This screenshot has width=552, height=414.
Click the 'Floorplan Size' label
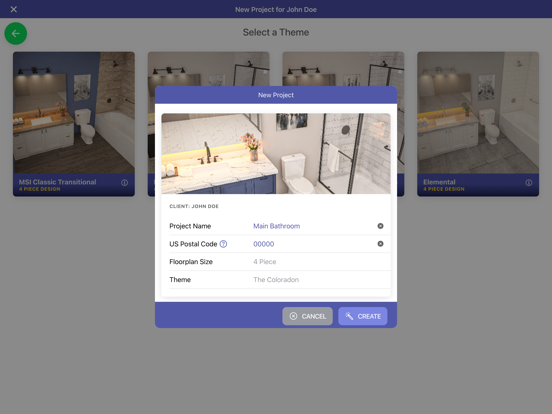tap(191, 262)
